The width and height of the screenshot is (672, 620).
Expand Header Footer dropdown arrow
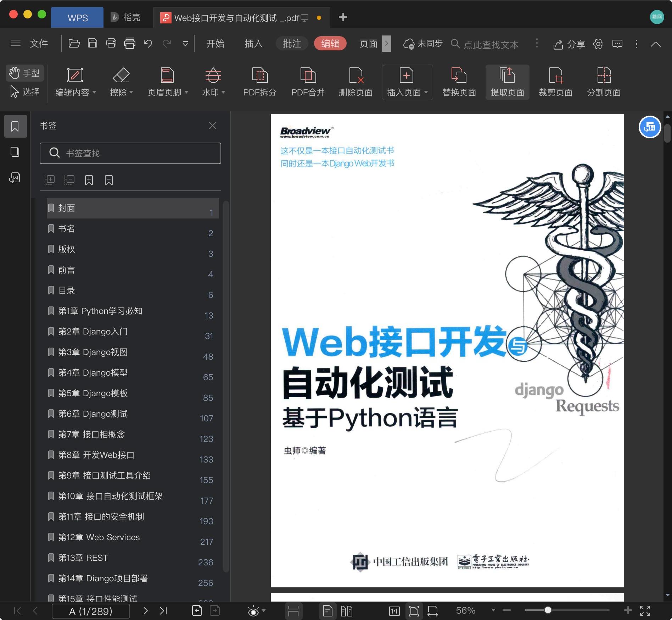click(x=186, y=92)
